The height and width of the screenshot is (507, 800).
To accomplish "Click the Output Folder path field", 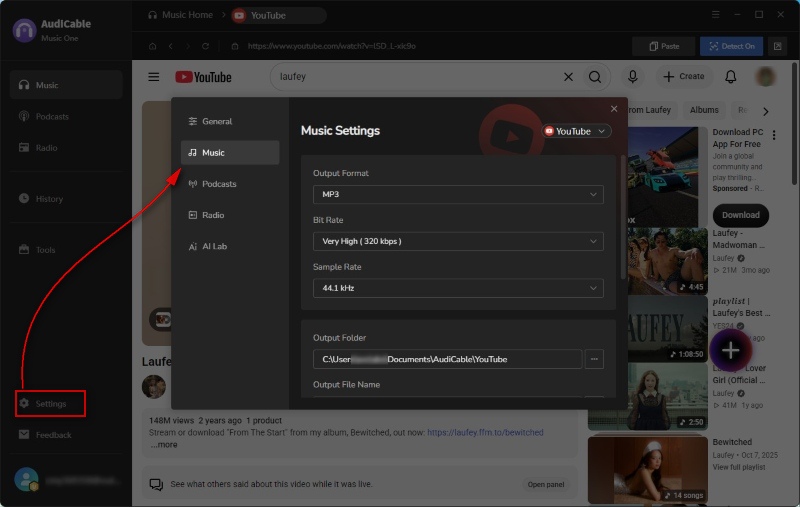I will [447, 359].
